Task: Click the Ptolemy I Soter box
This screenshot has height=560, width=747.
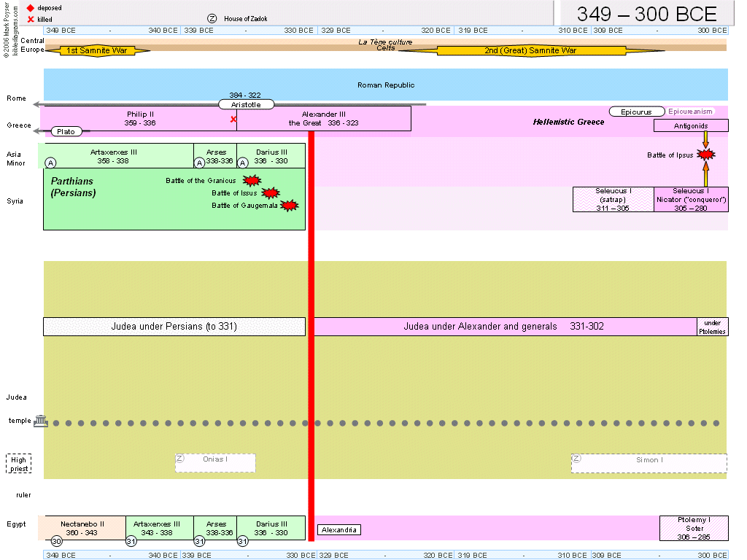Action: (694, 528)
